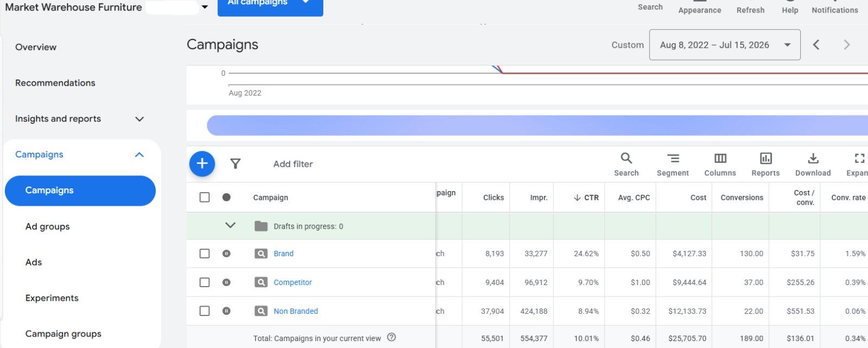Click the Campaign column header

pos(271,198)
